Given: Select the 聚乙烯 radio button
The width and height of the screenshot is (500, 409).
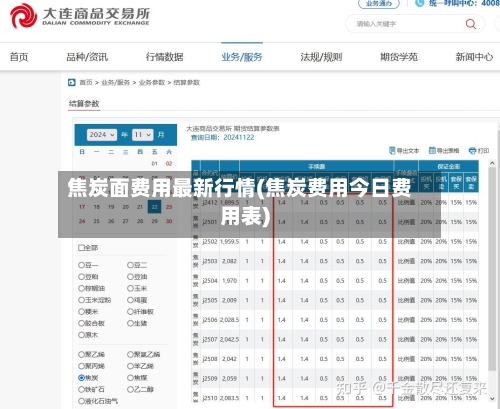Looking at the screenshot, I should click(81, 354).
